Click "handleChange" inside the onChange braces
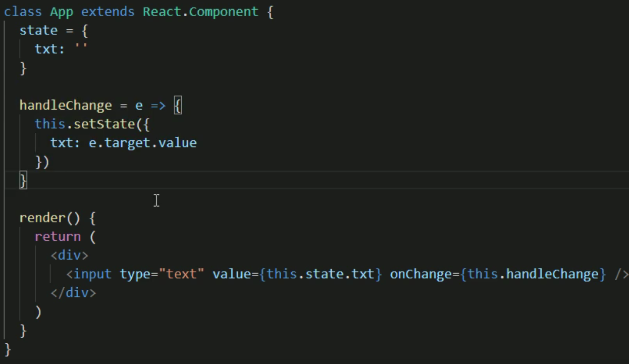 (x=552, y=274)
